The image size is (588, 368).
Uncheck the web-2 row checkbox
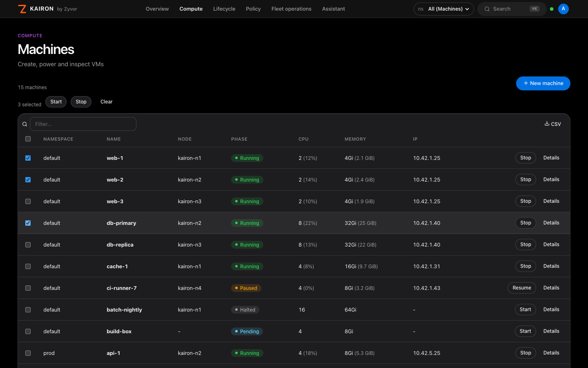pos(28,180)
